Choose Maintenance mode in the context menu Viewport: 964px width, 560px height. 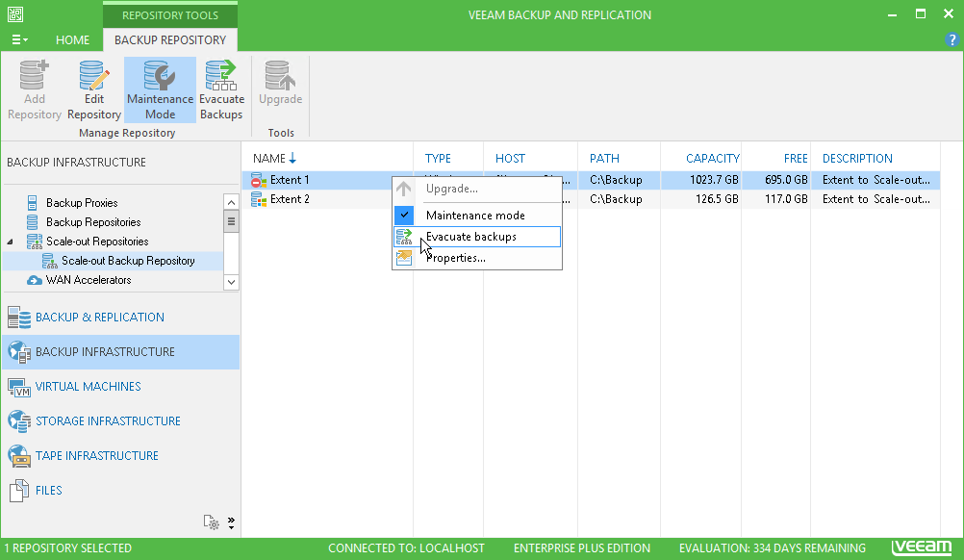(477, 216)
